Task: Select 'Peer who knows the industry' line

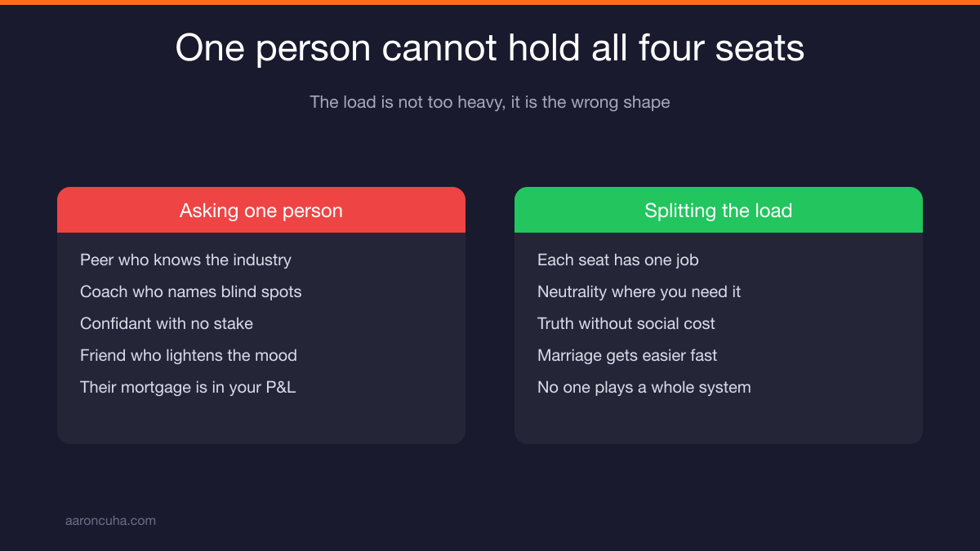Action: pos(185,260)
